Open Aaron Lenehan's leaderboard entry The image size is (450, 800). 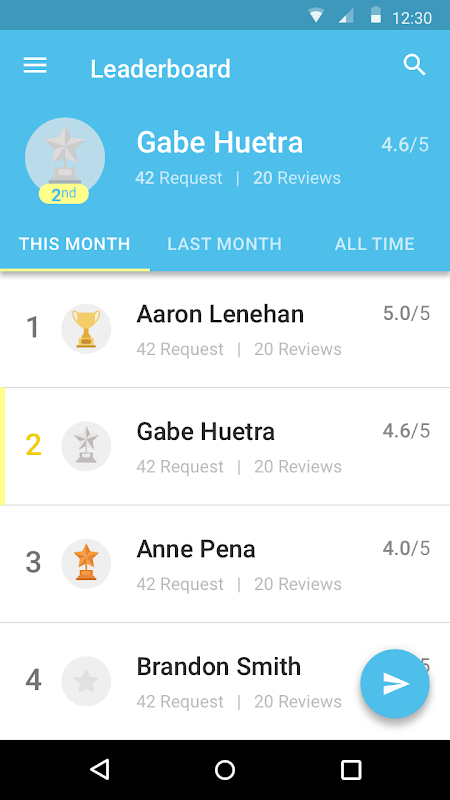pos(225,329)
